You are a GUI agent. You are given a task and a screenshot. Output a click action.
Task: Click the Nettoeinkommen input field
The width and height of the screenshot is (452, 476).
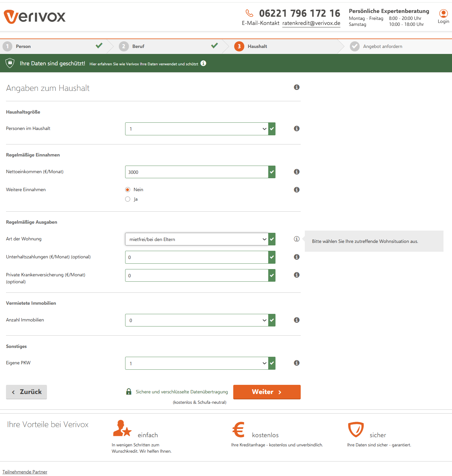(197, 172)
